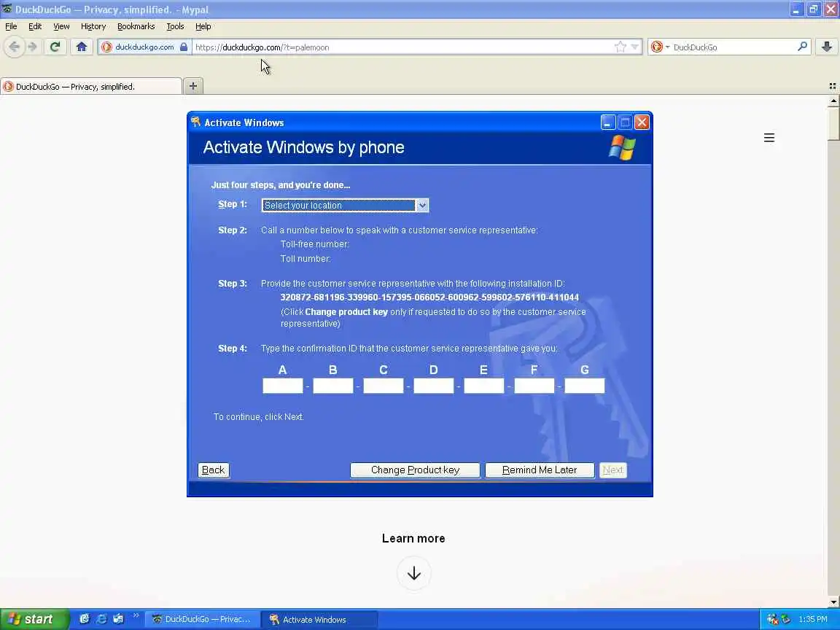Open the Edit menu
Viewport: 840px width, 630px height.
(x=35, y=26)
